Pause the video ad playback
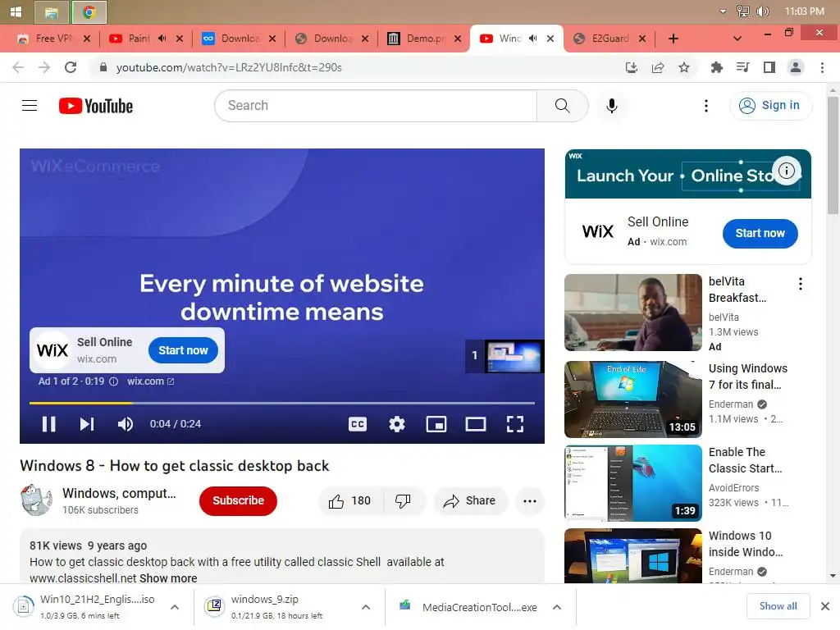Image resolution: width=840 pixels, height=630 pixels. pyautogui.click(x=48, y=424)
